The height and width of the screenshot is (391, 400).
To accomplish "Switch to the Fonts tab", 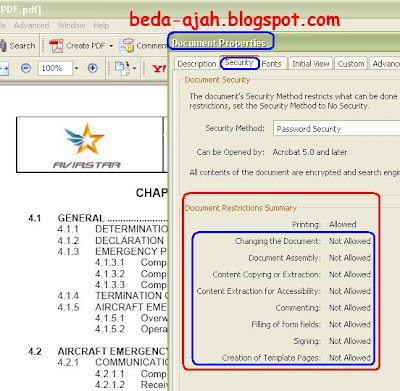I will point(271,64).
